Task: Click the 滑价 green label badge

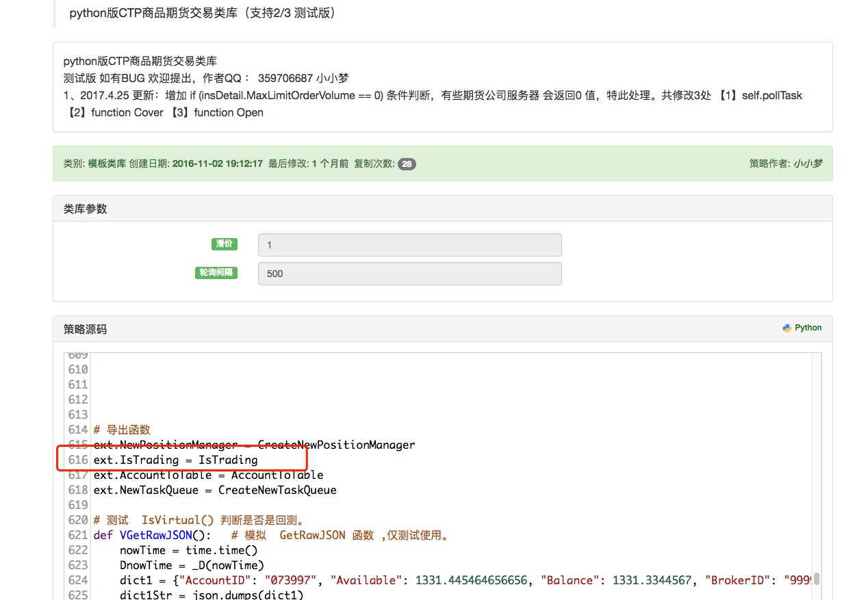Action: tap(224, 244)
